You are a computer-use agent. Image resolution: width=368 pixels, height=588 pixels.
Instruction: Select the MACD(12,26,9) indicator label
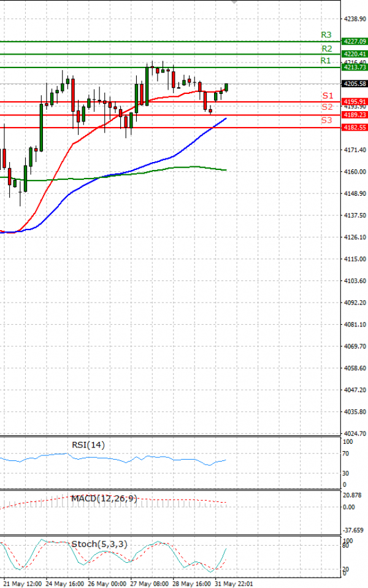(104, 499)
